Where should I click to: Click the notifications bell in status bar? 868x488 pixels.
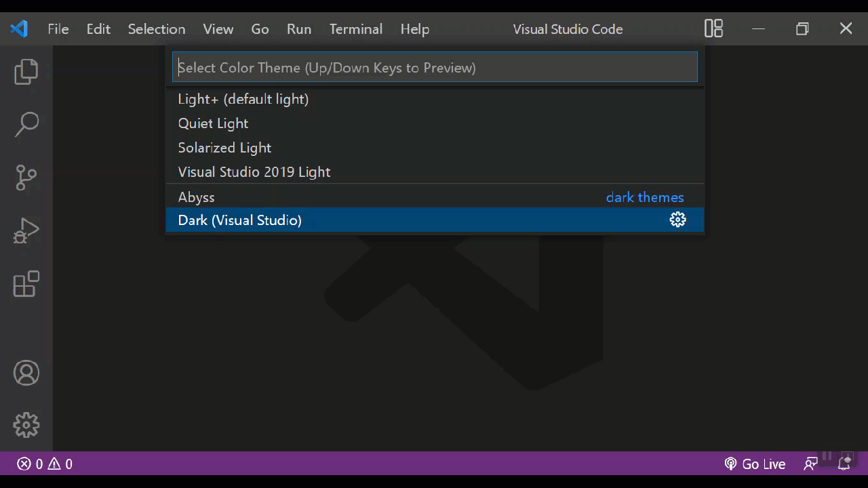coord(844,464)
